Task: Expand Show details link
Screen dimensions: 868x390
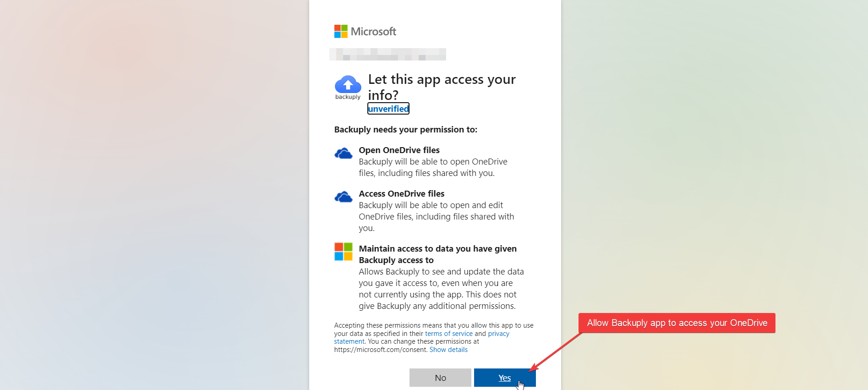Action: pyautogui.click(x=448, y=350)
